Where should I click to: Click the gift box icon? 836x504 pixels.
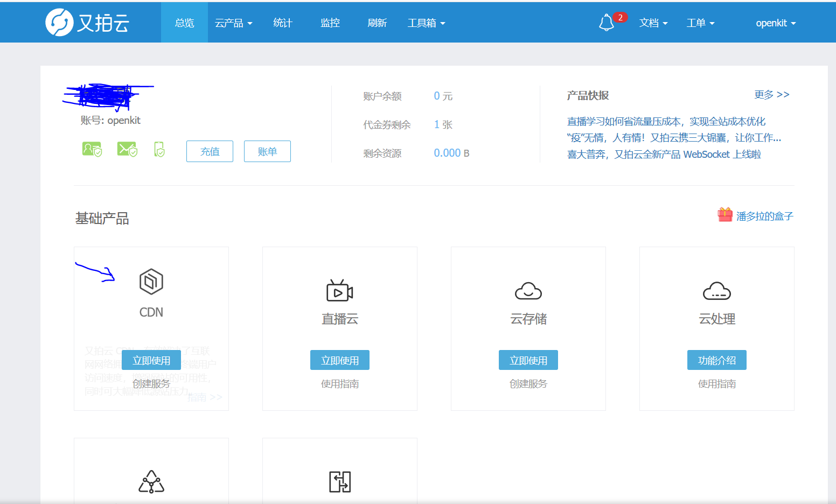(725, 215)
